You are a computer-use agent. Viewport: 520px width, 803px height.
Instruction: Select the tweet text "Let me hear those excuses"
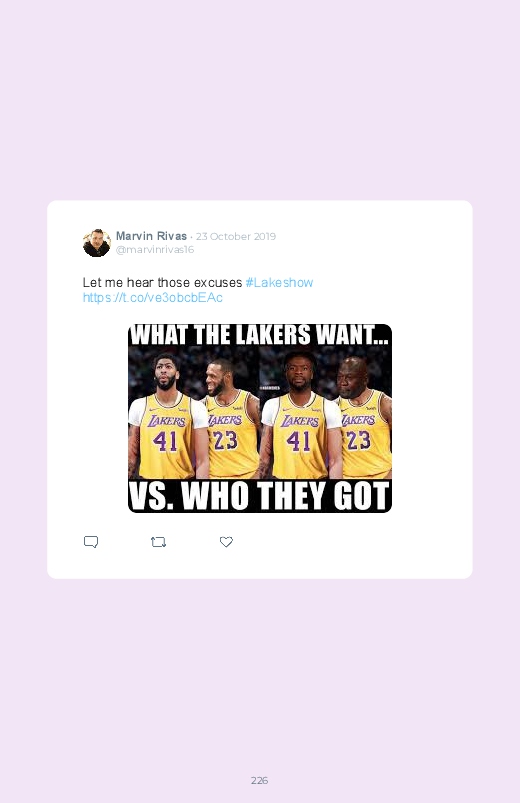pyautogui.click(x=162, y=283)
